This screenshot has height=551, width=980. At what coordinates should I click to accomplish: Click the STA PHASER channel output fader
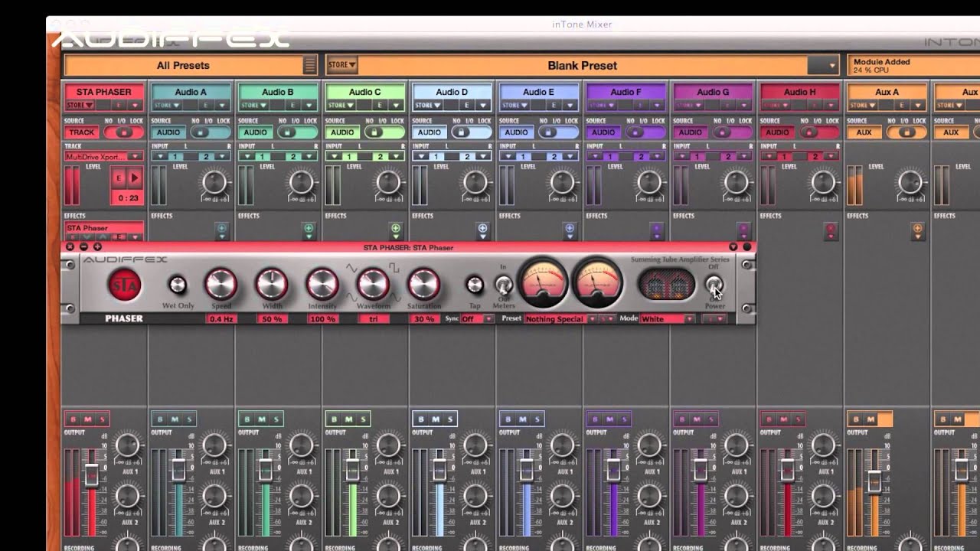(x=91, y=476)
